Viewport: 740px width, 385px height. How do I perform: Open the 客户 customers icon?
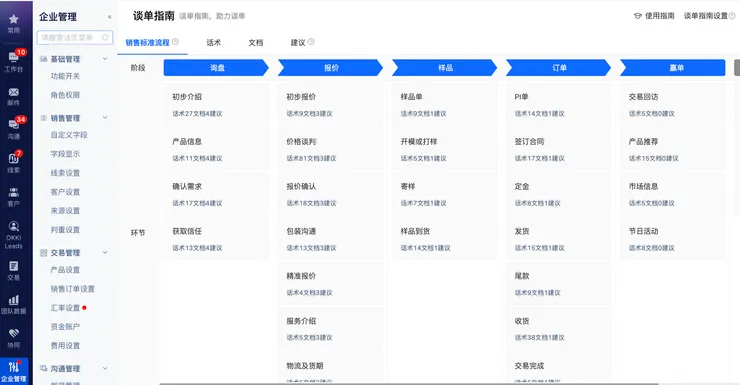tap(14, 192)
